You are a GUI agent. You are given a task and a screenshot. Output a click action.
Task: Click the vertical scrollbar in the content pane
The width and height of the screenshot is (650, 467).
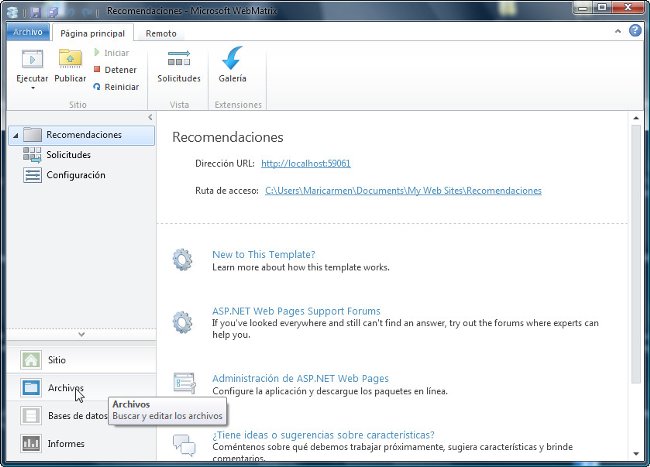coord(635,250)
